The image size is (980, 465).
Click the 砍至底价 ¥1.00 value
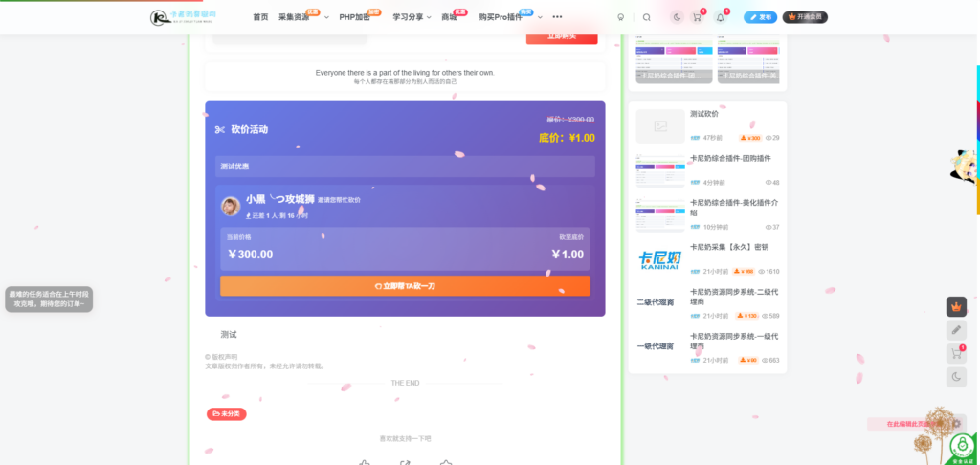(568, 255)
